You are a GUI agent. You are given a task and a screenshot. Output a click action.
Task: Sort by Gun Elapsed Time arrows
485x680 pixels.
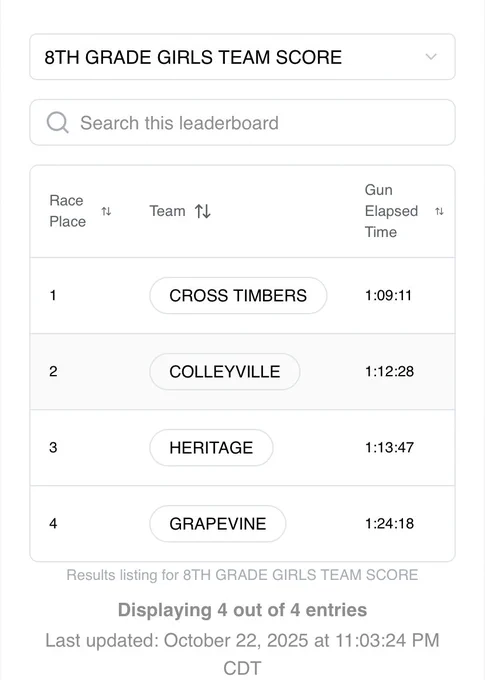439,211
